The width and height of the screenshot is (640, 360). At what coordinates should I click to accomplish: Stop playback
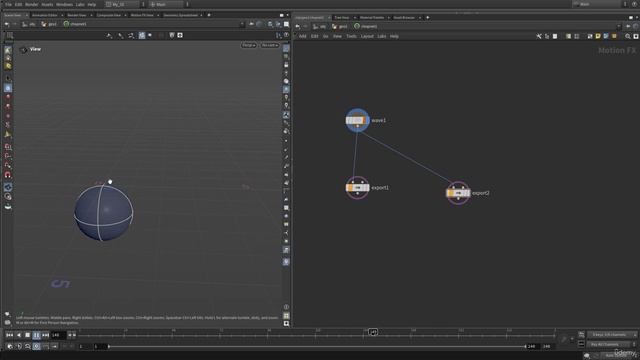(x=27, y=335)
